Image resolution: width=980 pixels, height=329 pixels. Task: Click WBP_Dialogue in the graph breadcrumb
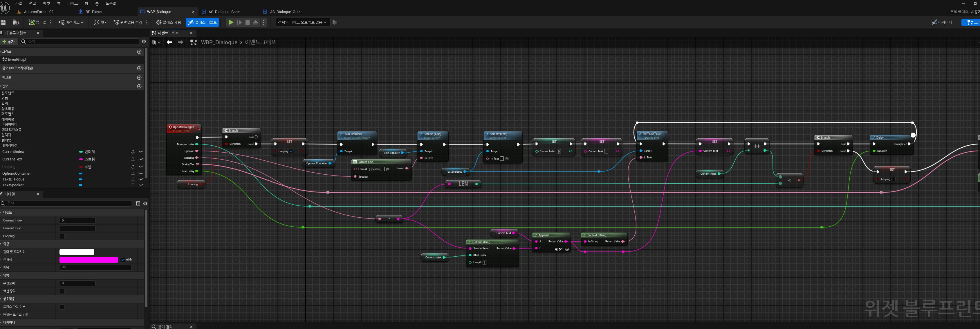(219, 42)
